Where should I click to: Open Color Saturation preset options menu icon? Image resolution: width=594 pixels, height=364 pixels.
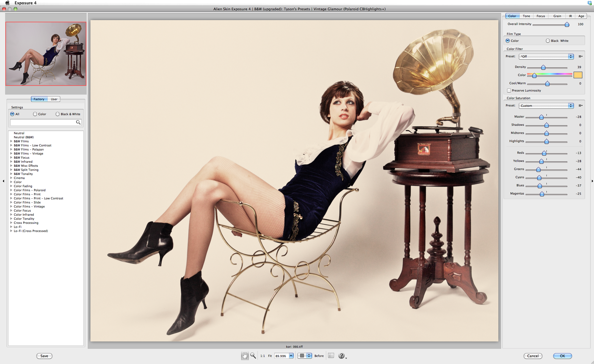pyautogui.click(x=580, y=106)
